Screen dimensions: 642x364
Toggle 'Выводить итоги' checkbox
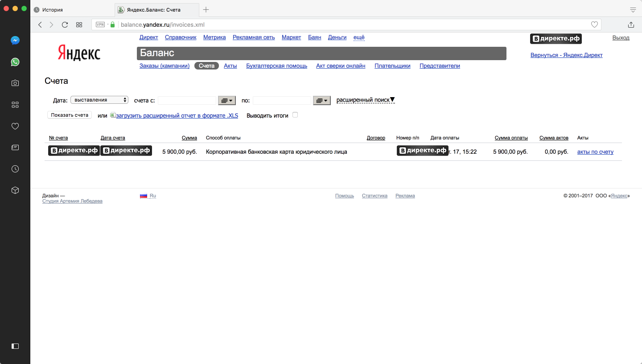pos(295,115)
